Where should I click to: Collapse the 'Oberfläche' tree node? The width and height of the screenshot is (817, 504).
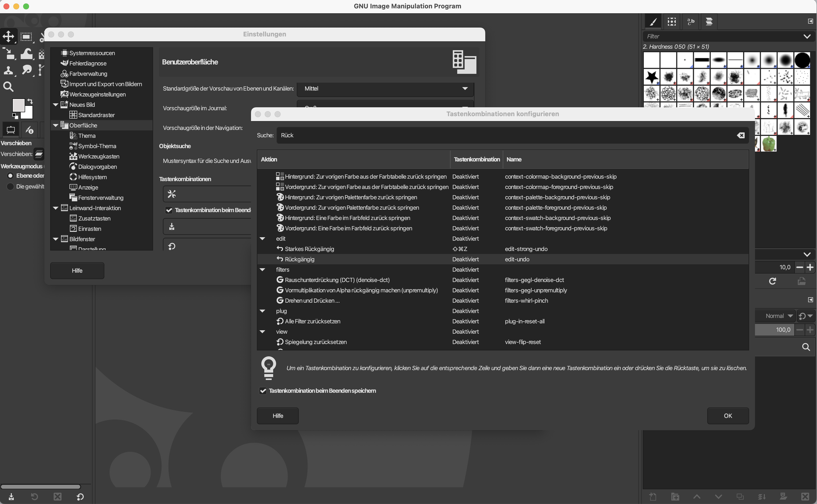(x=56, y=125)
